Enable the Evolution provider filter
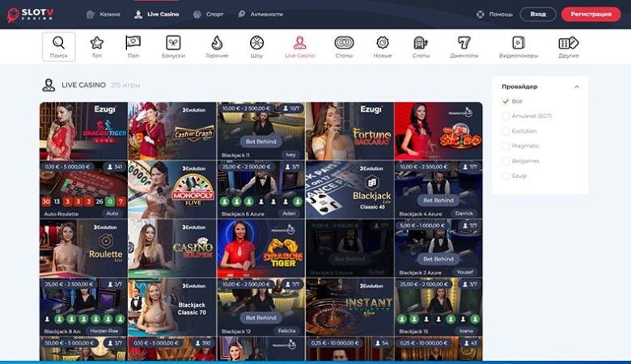 click(506, 131)
